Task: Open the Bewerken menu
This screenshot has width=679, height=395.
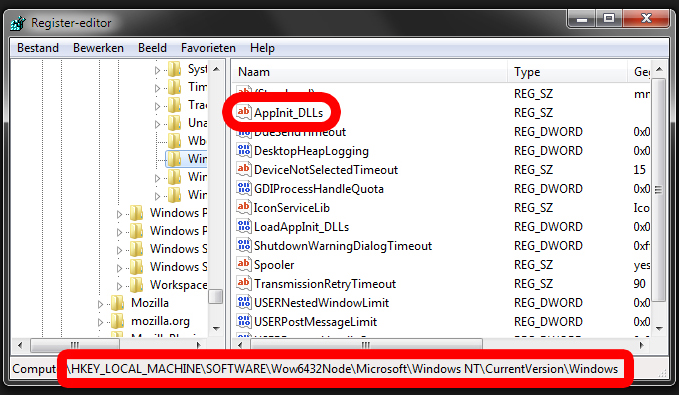Action: click(x=98, y=48)
